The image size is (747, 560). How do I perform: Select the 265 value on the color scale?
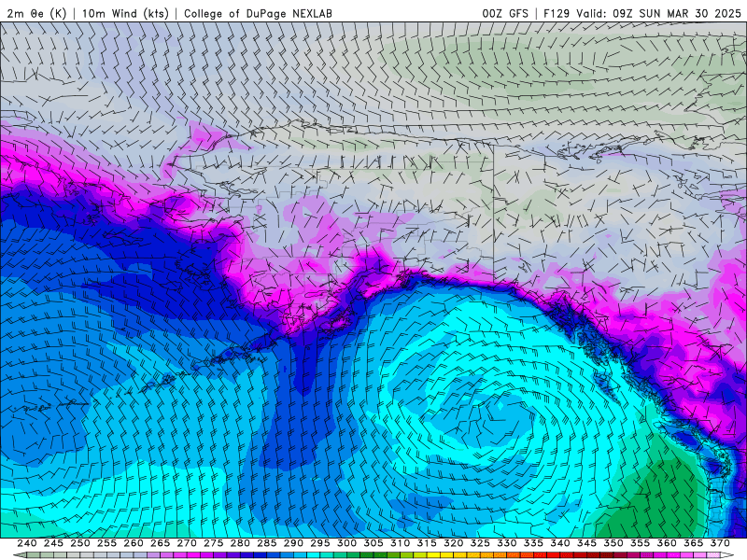point(160,543)
